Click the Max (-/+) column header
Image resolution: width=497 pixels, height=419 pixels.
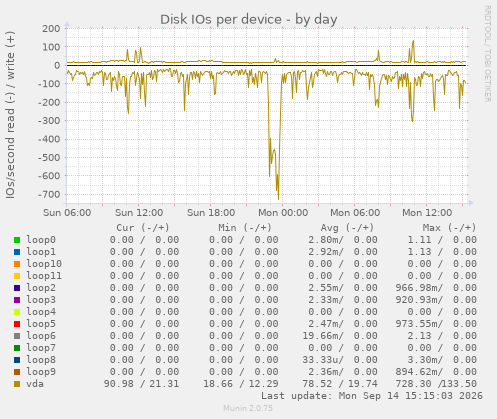[x=449, y=228]
